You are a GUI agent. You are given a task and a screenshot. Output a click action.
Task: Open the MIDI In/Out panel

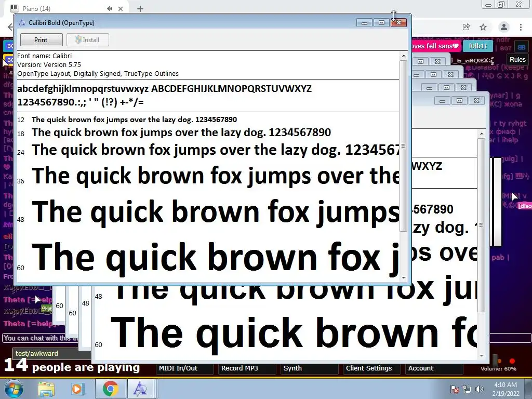coord(185,368)
